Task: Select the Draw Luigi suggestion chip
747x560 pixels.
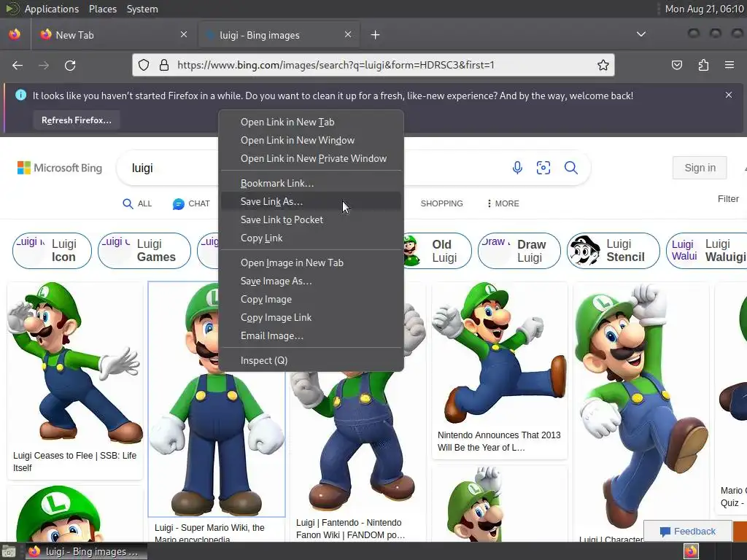Action: point(519,251)
